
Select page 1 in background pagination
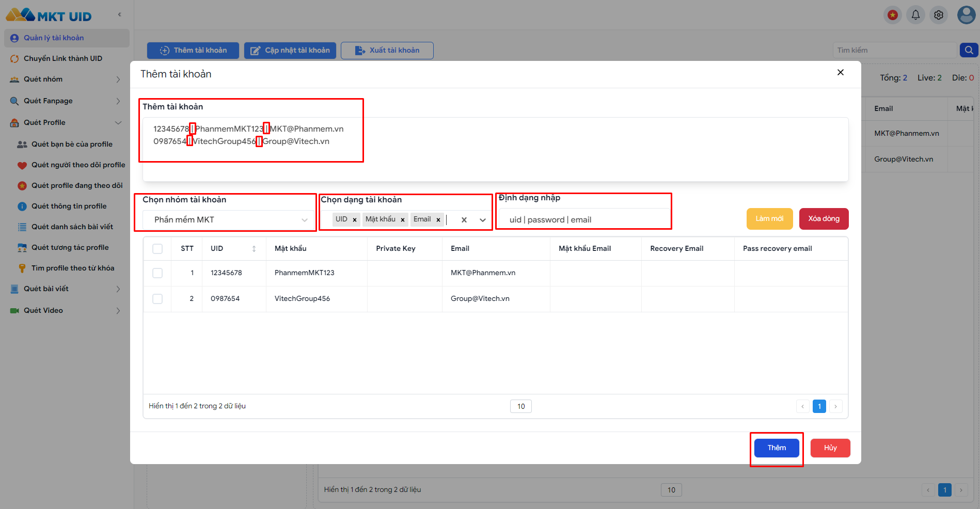point(945,490)
